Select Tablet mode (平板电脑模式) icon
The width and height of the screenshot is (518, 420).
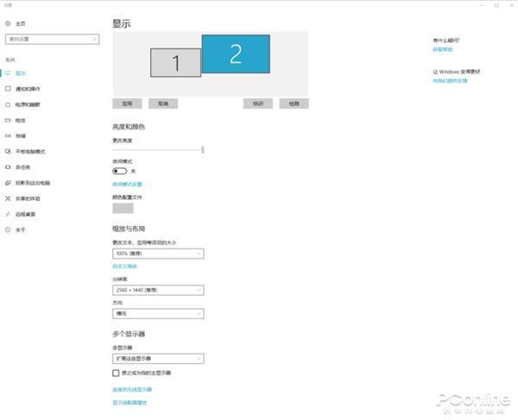(9, 152)
